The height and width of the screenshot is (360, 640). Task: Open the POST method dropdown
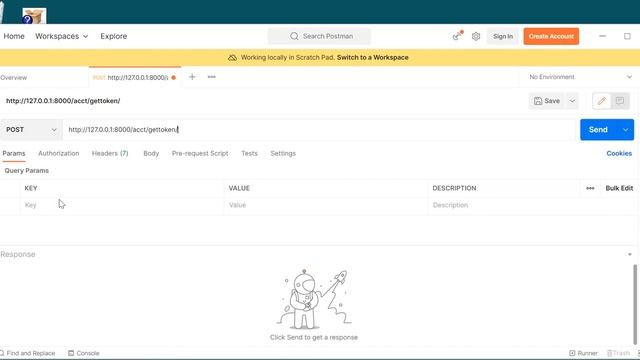tap(31, 129)
